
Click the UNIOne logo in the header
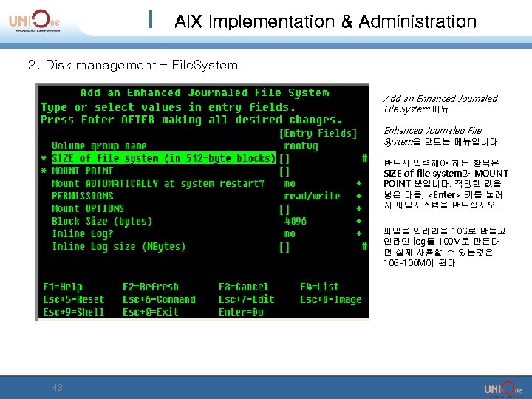pyautogui.click(x=34, y=21)
